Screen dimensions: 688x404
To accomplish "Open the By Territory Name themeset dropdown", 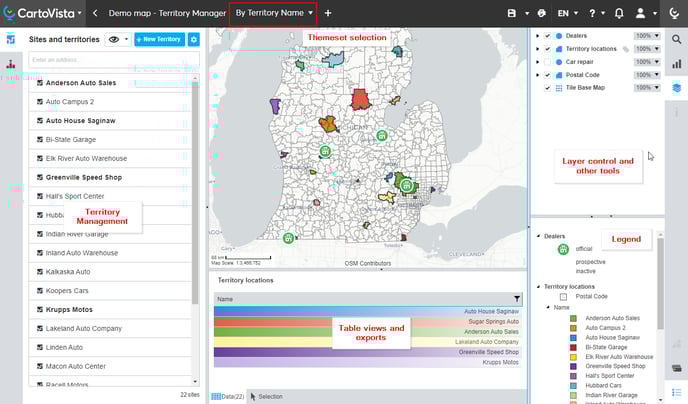I will [273, 13].
